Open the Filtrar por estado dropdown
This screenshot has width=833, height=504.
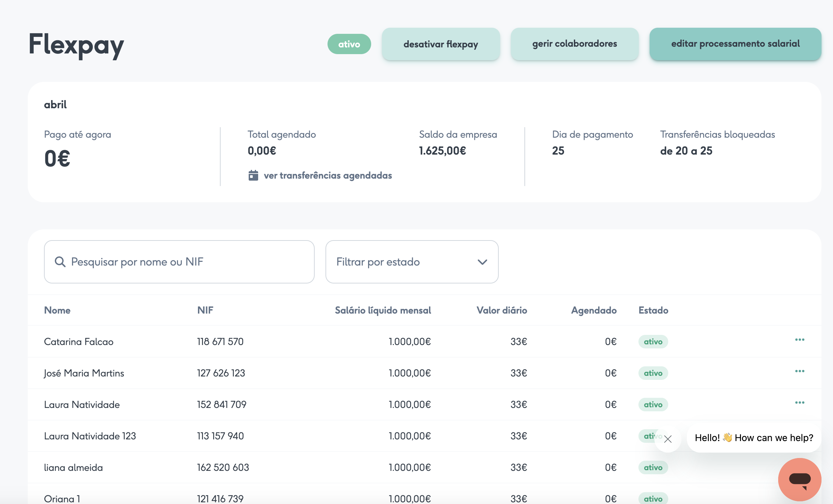(411, 262)
